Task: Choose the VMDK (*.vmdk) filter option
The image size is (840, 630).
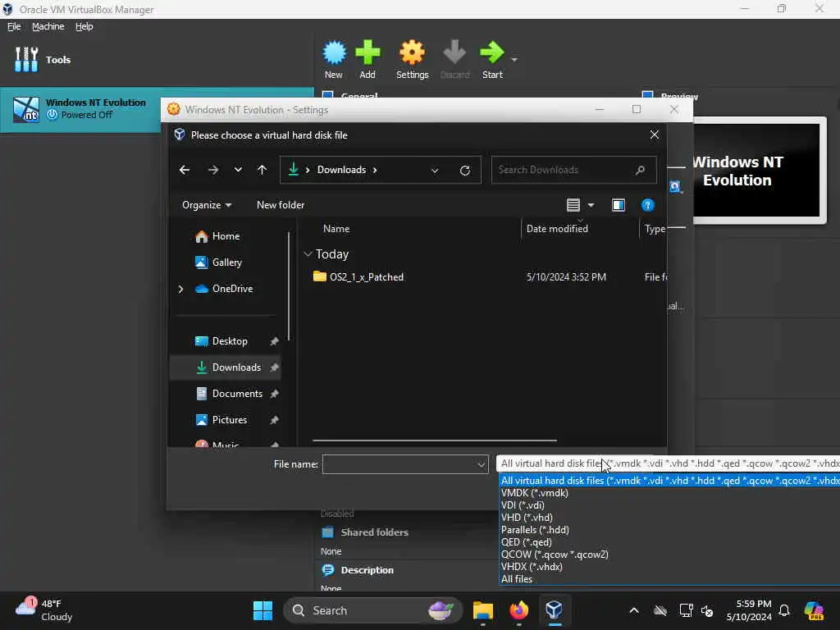Action: pyautogui.click(x=535, y=493)
